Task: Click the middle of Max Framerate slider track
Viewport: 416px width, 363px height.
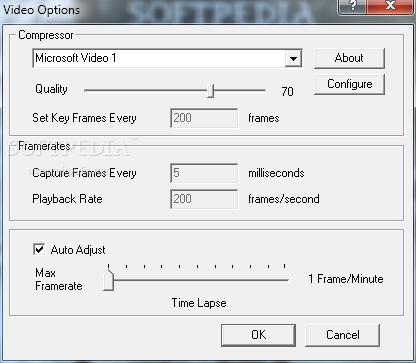Action: tap(197, 280)
